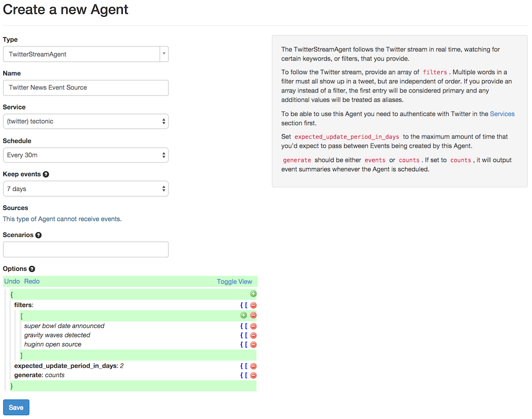
Task: Click Undo in the options editor
Action: tap(12, 282)
